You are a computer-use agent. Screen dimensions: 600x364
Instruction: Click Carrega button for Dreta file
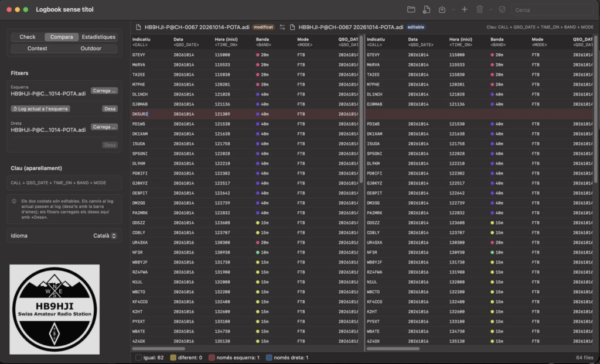104,127
